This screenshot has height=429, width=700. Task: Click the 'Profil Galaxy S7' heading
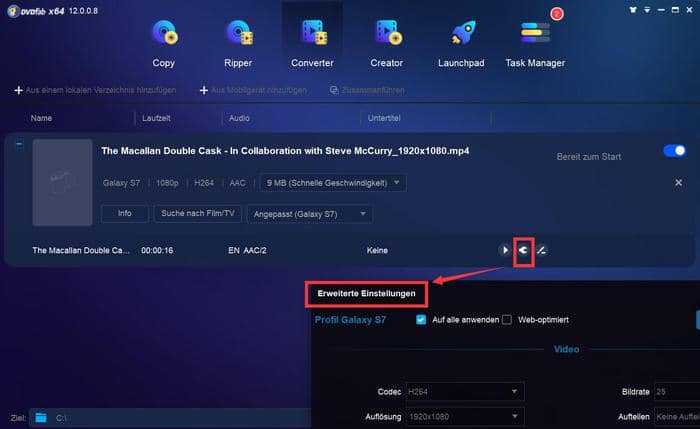click(x=350, y=320)
